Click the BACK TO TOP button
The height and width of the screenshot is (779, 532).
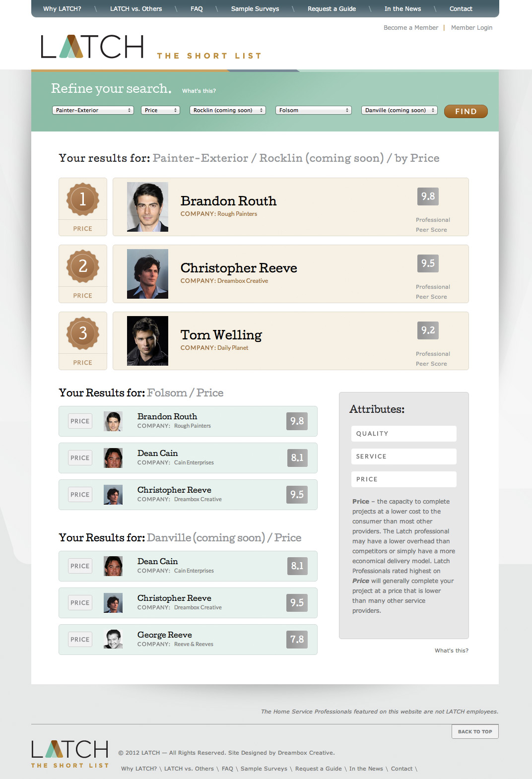click(475, 731)
